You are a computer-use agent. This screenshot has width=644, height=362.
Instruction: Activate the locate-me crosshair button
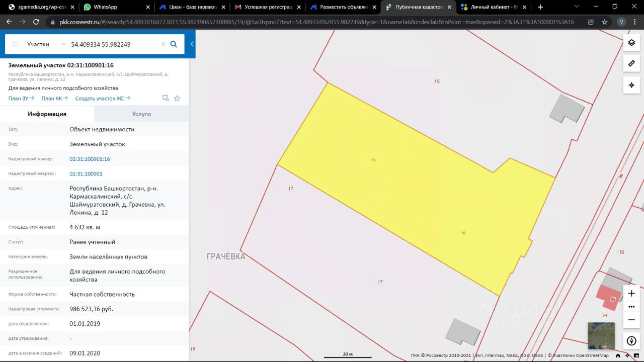tap(631, 85)
